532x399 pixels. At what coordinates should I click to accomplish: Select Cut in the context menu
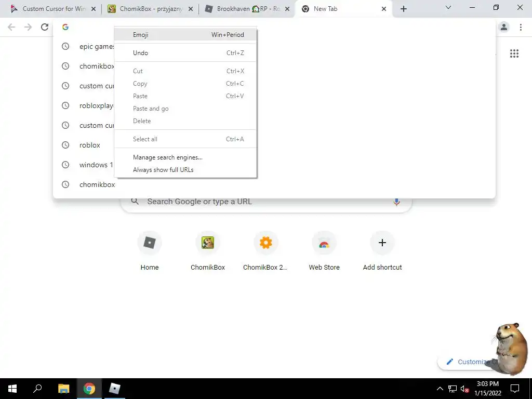tap(185, 71)
